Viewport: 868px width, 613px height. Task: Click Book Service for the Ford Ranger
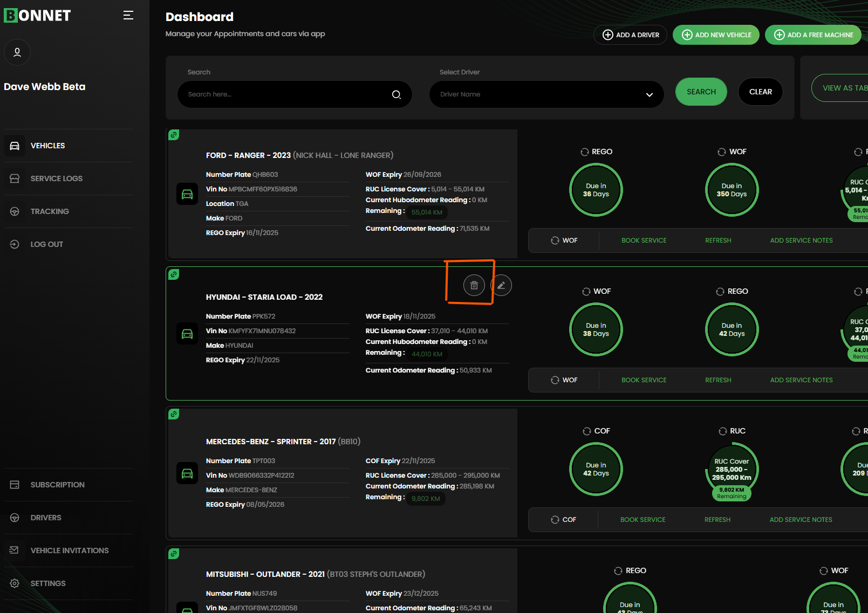(644, 240)
